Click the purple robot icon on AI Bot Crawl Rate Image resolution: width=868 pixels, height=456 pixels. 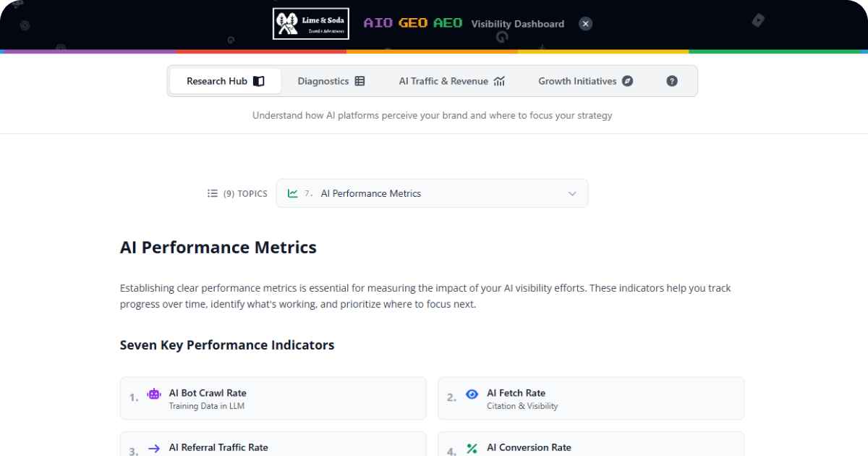[x=153, y=393]
